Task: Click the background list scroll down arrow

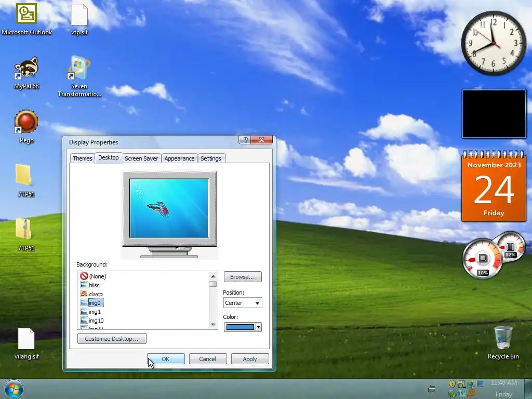Action: pos(213,324)
